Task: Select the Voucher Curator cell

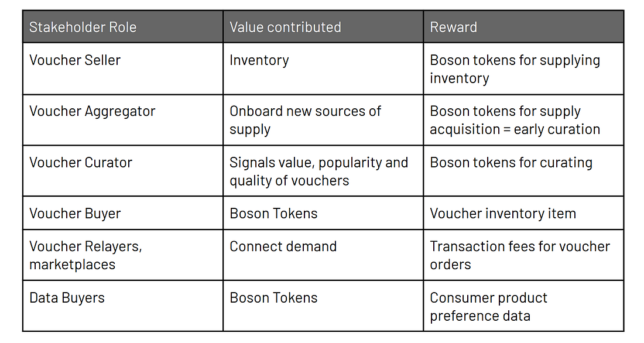Action: click(x=123, y=171)
